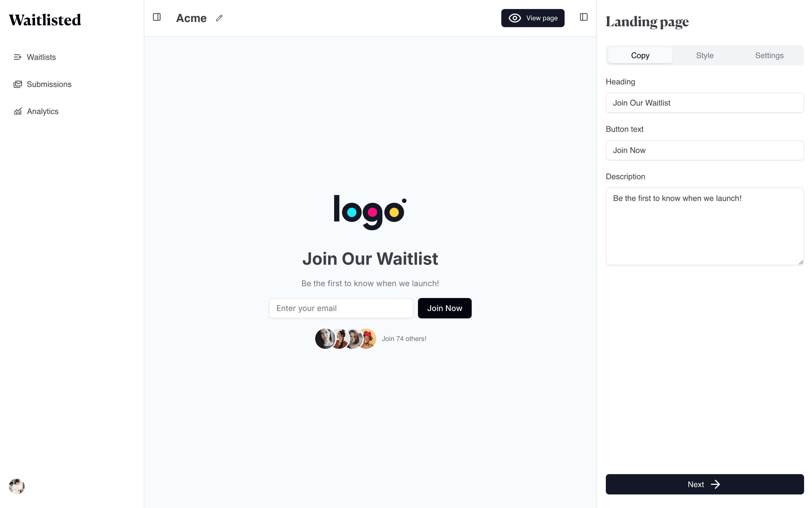Switch to the Settings tab
This screenshot has width=812, height=508.
click(x=770, y=55)
